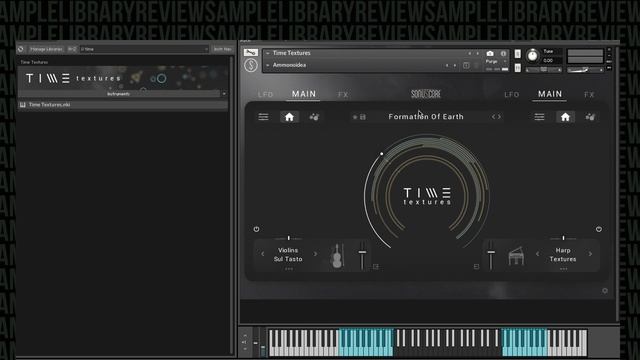Click the three dots below Harp Textures
640x360 pixels.
point(563,269)
